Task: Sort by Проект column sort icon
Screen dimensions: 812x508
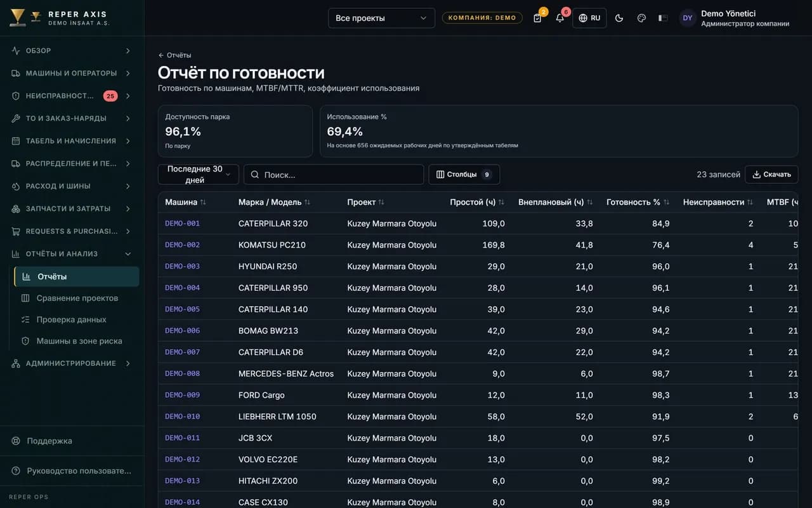Action: [381, 202]
